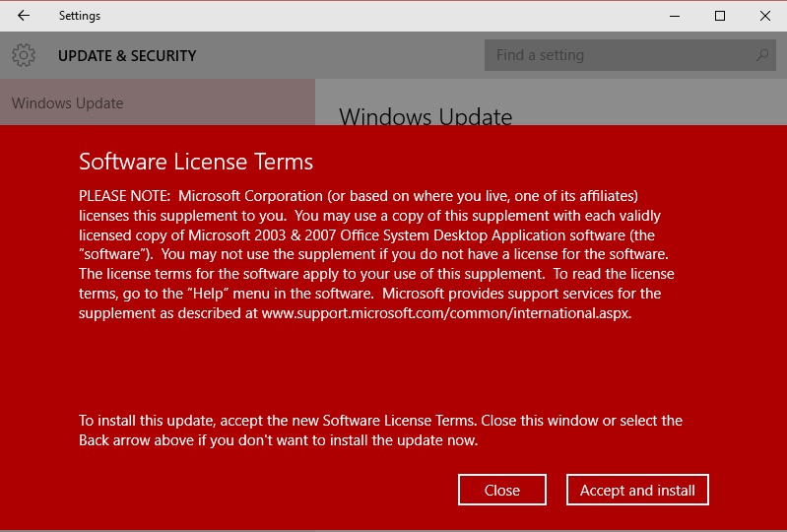787x532 pixels.
Task: Click the UPDATE & SECURITY header
Action: point(127,56)
